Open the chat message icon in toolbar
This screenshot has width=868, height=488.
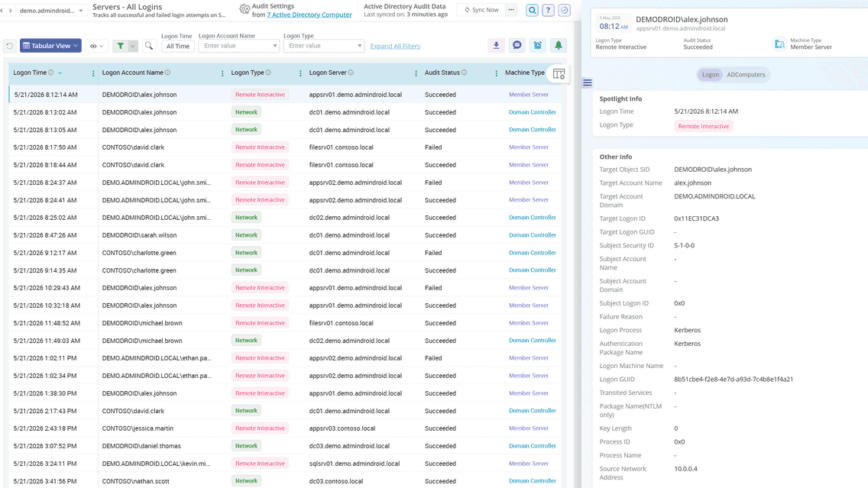point(517,45)
